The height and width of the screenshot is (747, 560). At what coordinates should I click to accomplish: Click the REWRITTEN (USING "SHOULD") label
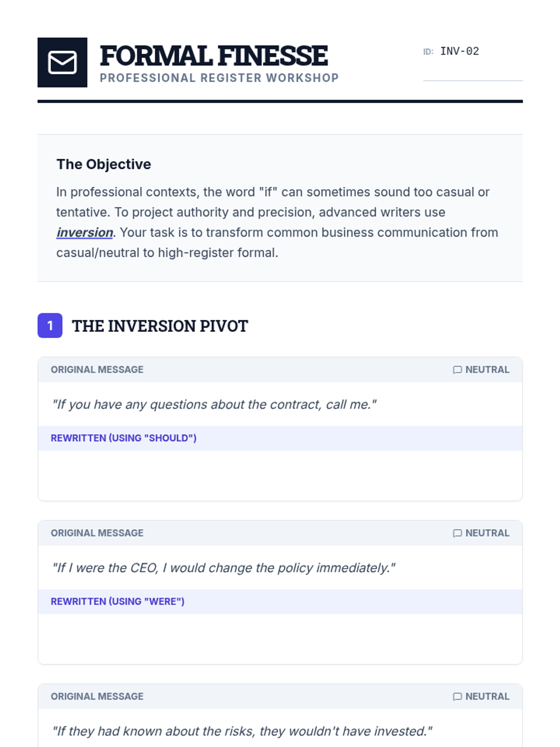tap(124, 438)
